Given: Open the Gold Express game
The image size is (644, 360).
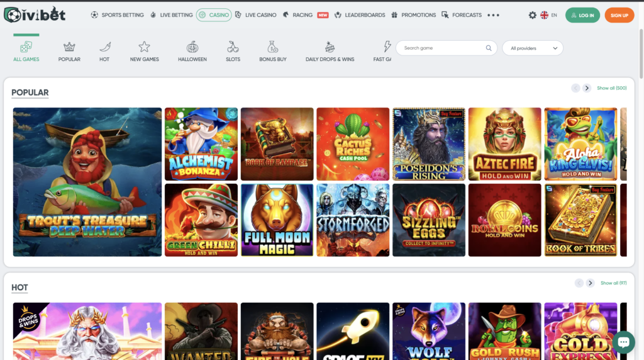Looking at the screenshot, I should [580, 331].
